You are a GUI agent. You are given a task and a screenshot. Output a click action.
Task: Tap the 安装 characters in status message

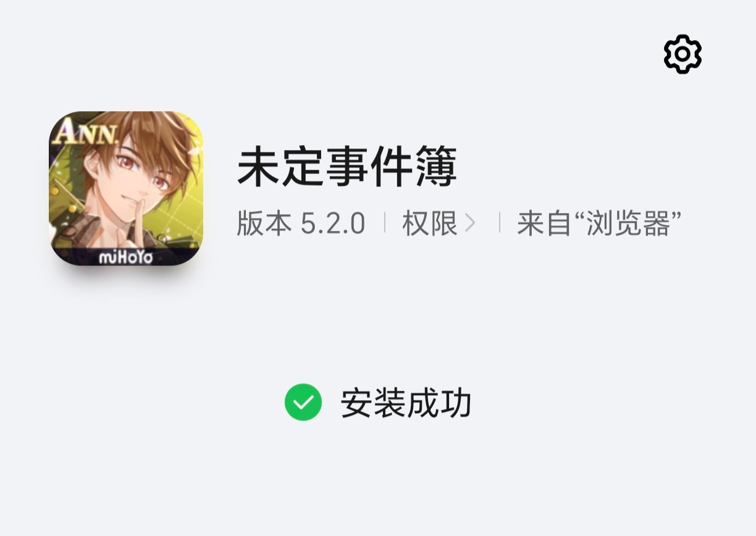[374, 403]
